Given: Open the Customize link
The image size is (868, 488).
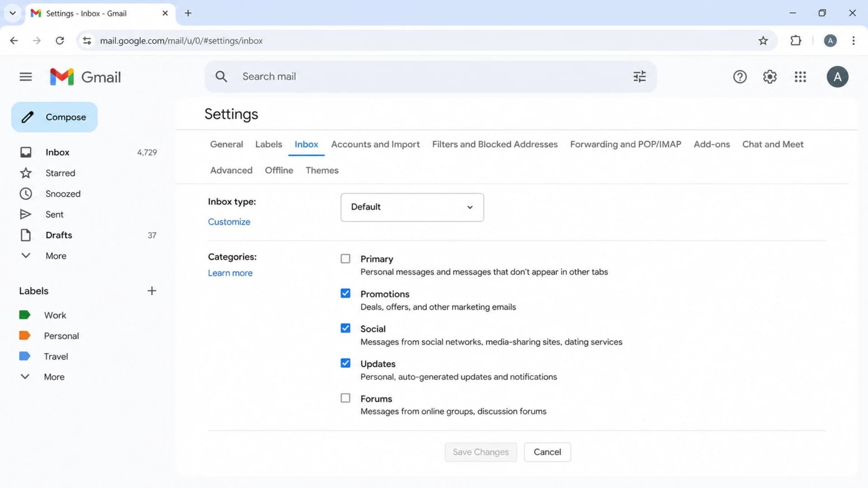Looking at the screenshot, I should pyautogui.click(x=229, y=222).
